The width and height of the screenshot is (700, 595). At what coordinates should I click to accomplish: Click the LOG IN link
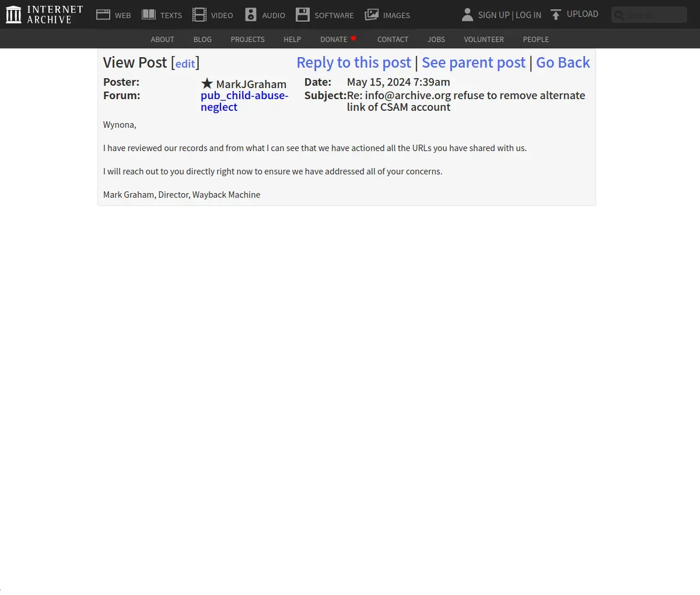point(528,15)
